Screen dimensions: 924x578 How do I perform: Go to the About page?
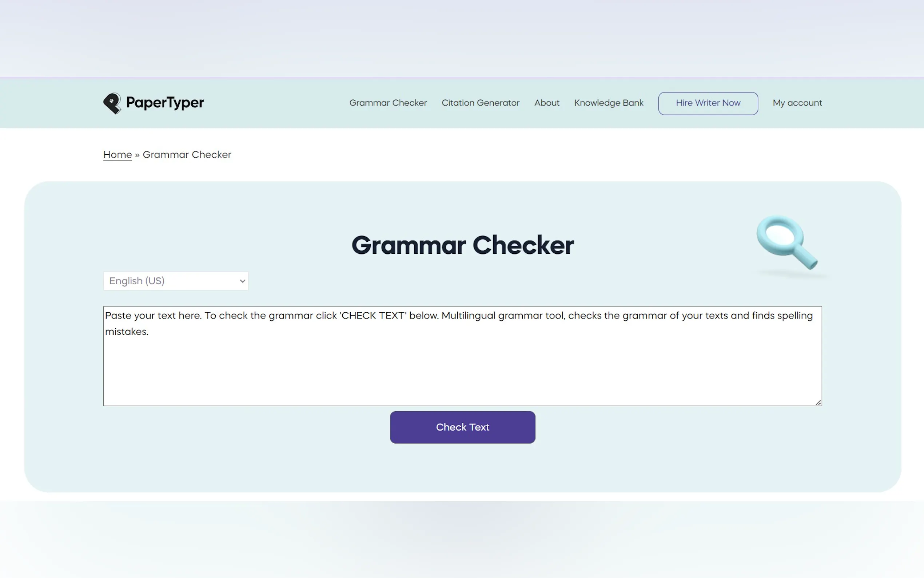click(546, 103)
